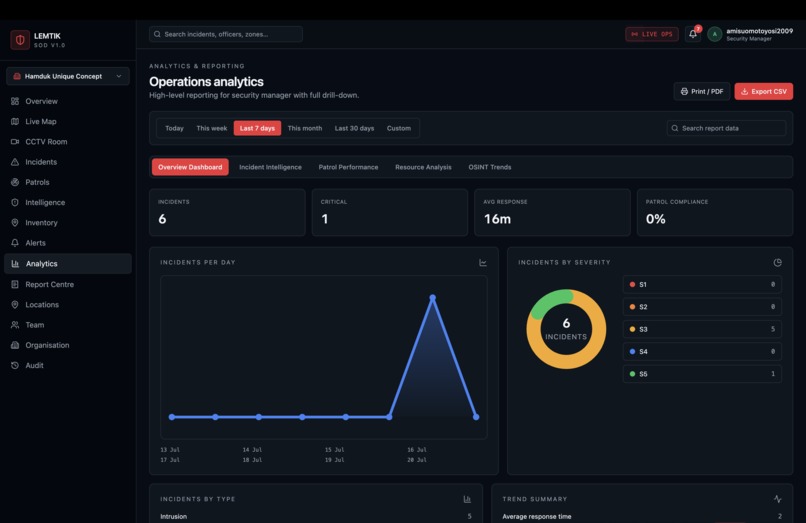Open notifications bell in top bar

(692, 34)
